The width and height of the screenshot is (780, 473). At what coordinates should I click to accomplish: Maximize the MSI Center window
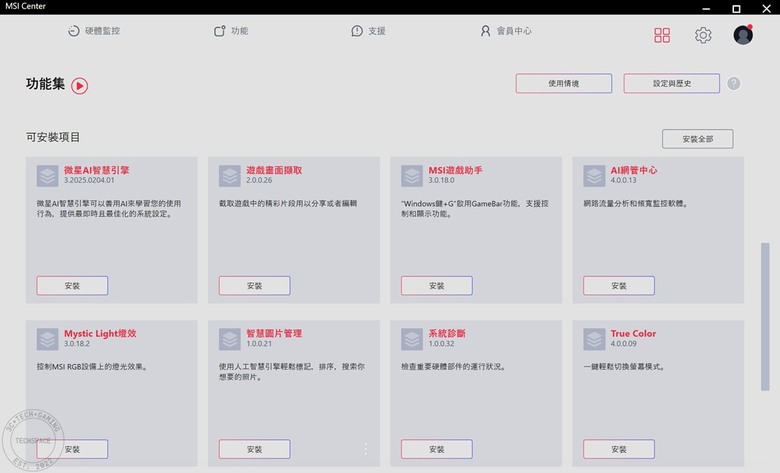click(736, 8)
